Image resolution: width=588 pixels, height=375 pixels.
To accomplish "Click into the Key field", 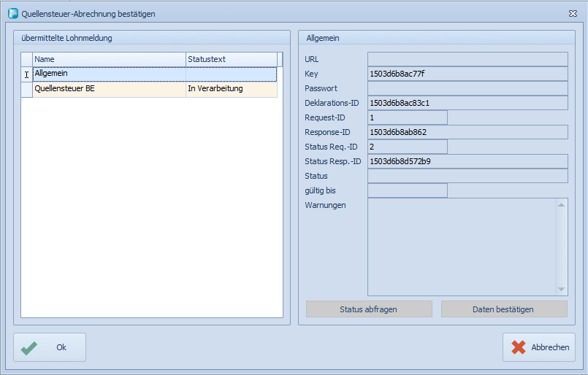I will click(x=467, y=74).
